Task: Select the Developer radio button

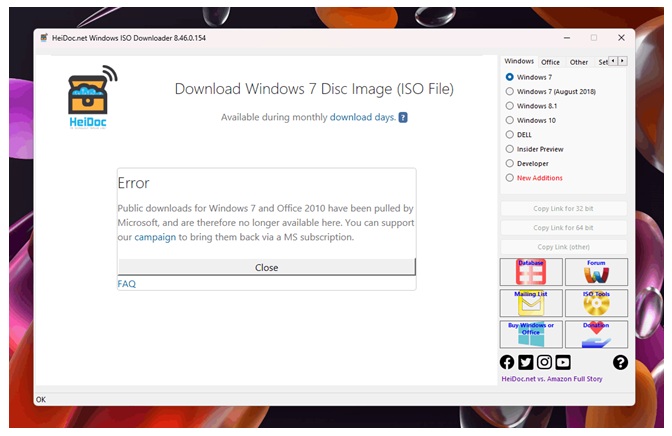Action: 510,163
